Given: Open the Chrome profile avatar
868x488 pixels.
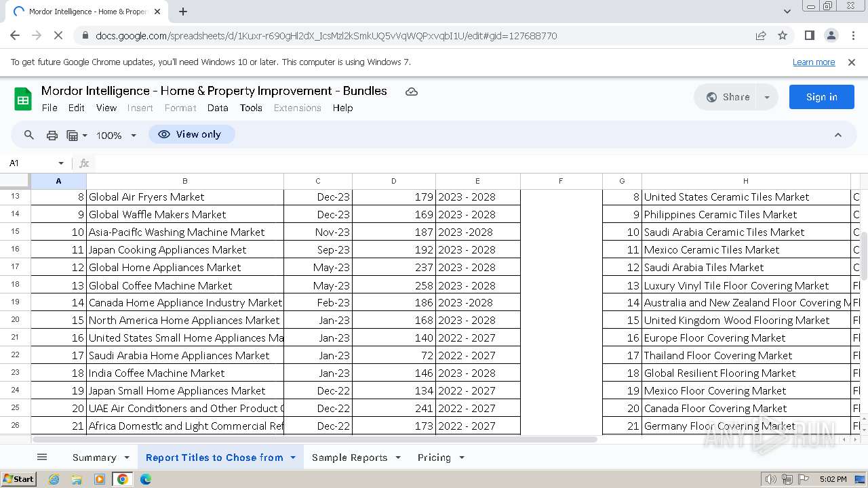Looking at the screenshot, I should click(831, 35).
